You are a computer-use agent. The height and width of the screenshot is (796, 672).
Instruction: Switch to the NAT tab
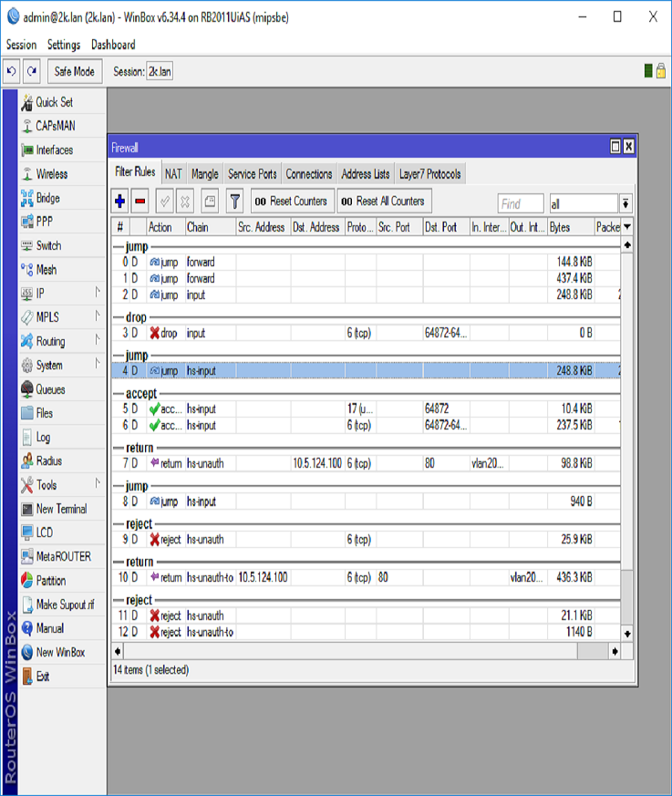[173, 174]
